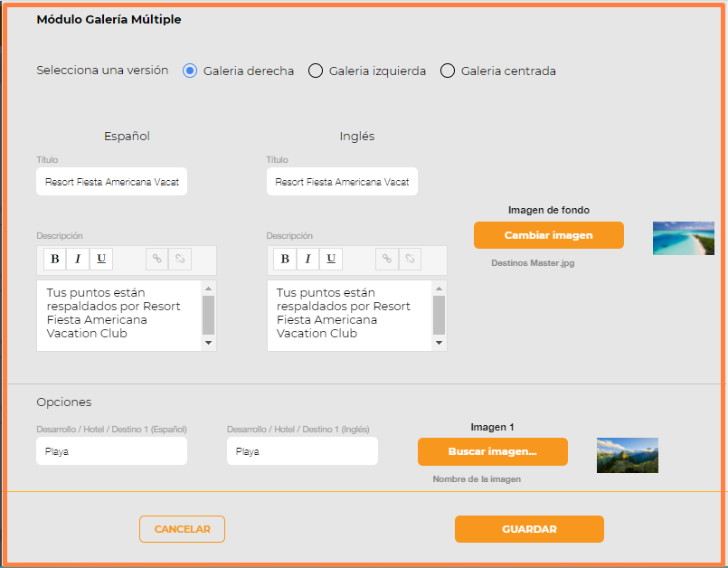Click the Inglés description scrollbar thumb
The width and height of the screenshot is (728, 568).
point(439,315)
